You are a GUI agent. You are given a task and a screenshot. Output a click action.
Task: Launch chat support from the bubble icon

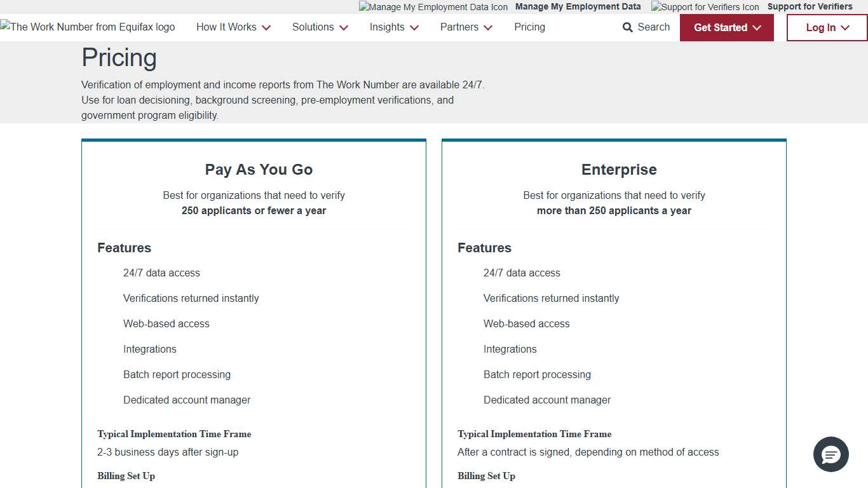click(x=831, y=454)
